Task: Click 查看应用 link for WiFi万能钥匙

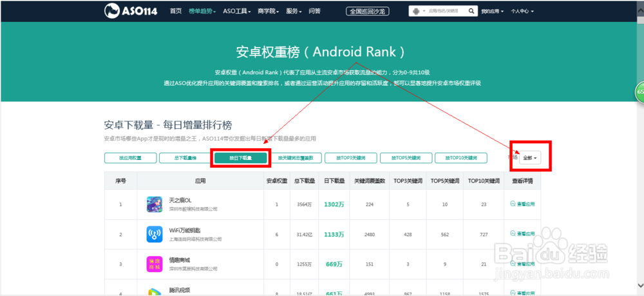Action: [522, 234]
